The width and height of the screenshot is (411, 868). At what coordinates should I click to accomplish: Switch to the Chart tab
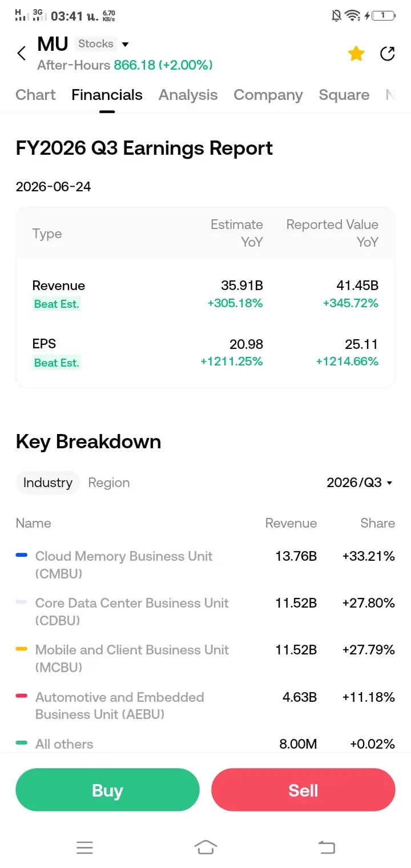pyautogui.click(x=35, y=95)
